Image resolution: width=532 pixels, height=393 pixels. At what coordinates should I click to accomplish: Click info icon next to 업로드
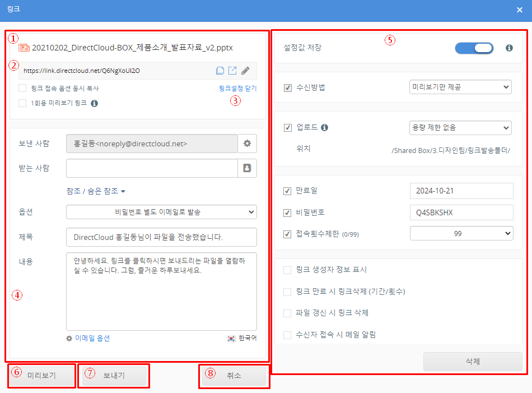[x=325, y=127]
